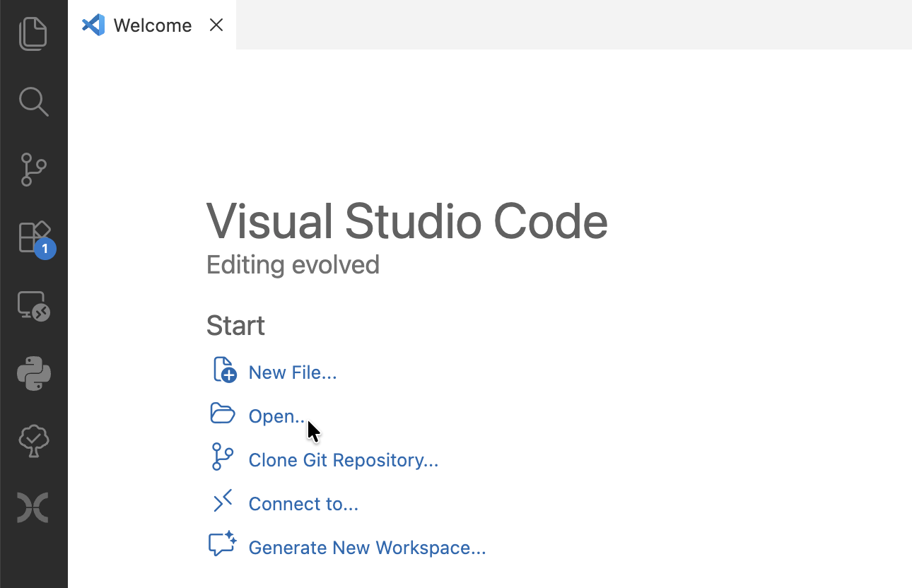
Task: Start cloning via Clone Git Repository... link
Action: click(343, 459)
